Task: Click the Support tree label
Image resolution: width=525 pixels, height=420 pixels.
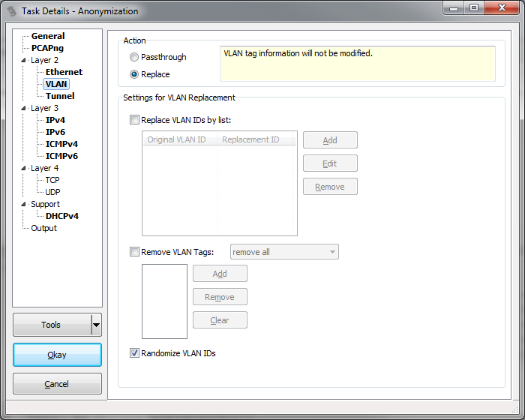Action: coord(45,204)
